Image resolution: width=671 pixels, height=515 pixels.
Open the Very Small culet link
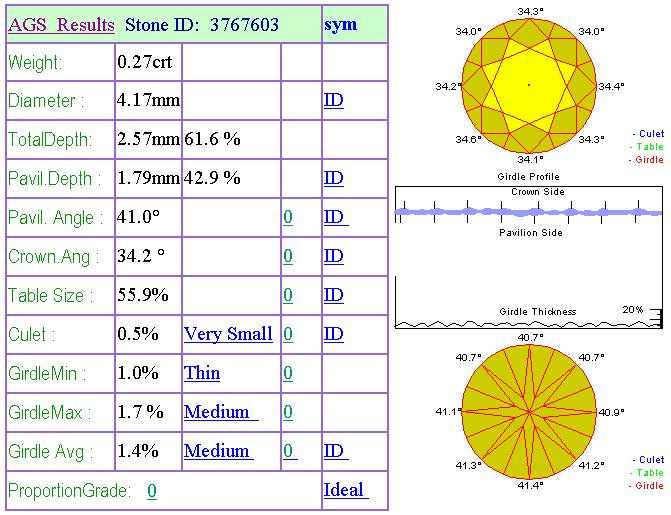tap(228, 334)
